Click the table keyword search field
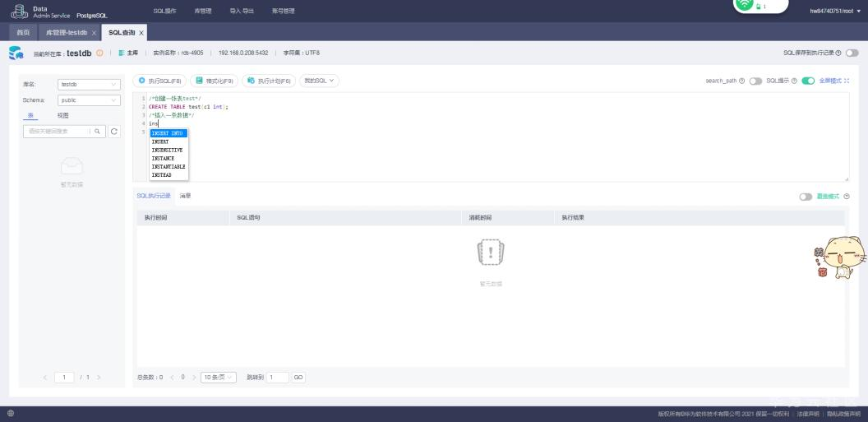This screenshot has height=422, width=868. click(57, 132)
